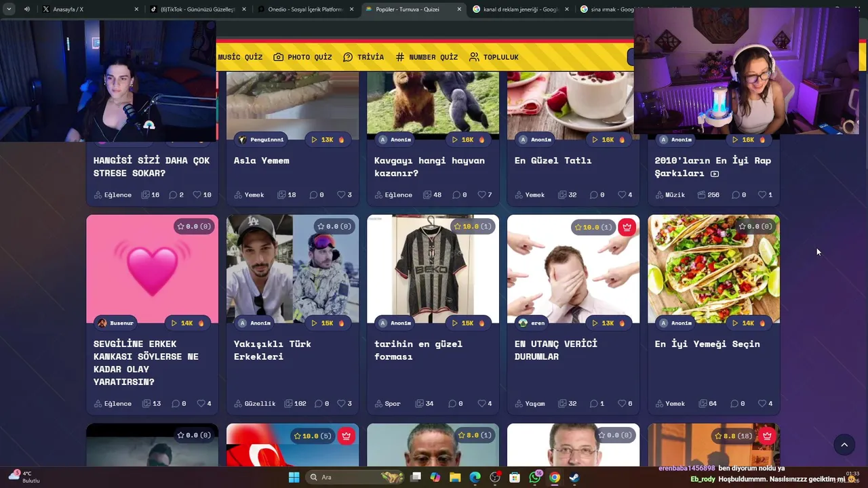Click the 15K play count on Yakışıklı Türk Erkekleri
Image resolution: width=868 pixels, height=488 pixels.
329,323
